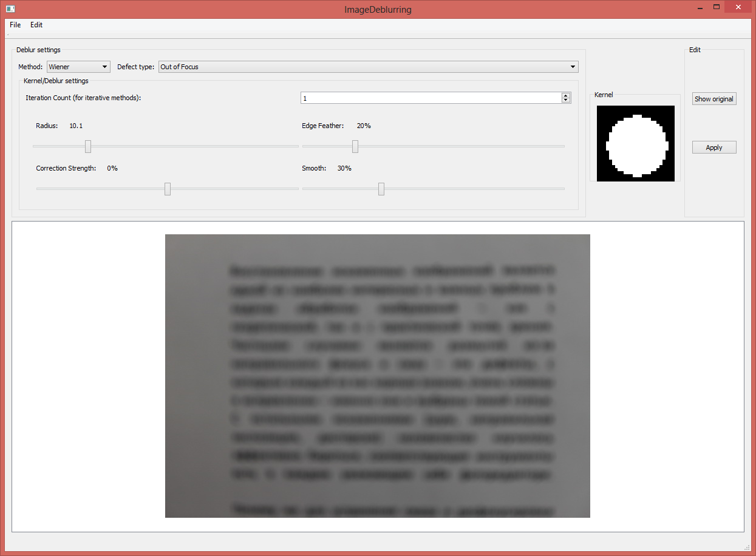756x556 pixels.
Task: Click the Iteration Count label
Action: [x=83, y=98]
